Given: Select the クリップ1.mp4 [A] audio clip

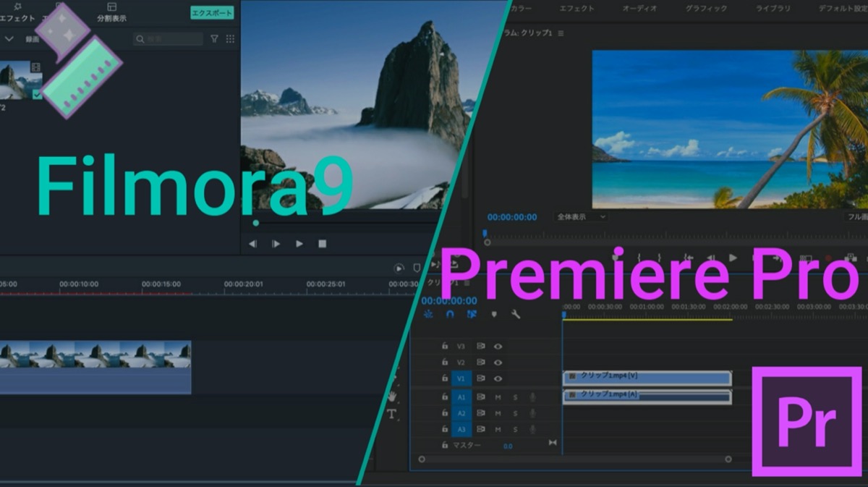Looking at the screenshot, I should pyautogui.click(x=647, y=397).
